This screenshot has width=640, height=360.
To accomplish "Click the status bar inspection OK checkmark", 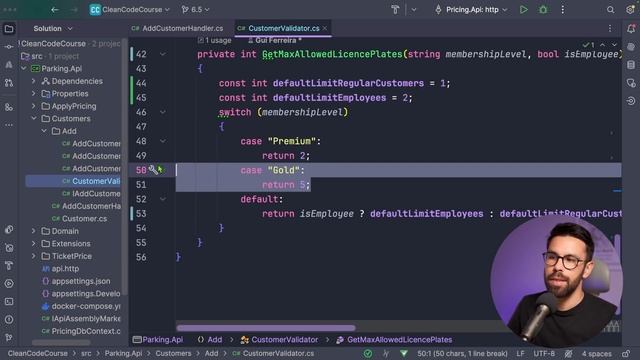I will click(368, 353).
